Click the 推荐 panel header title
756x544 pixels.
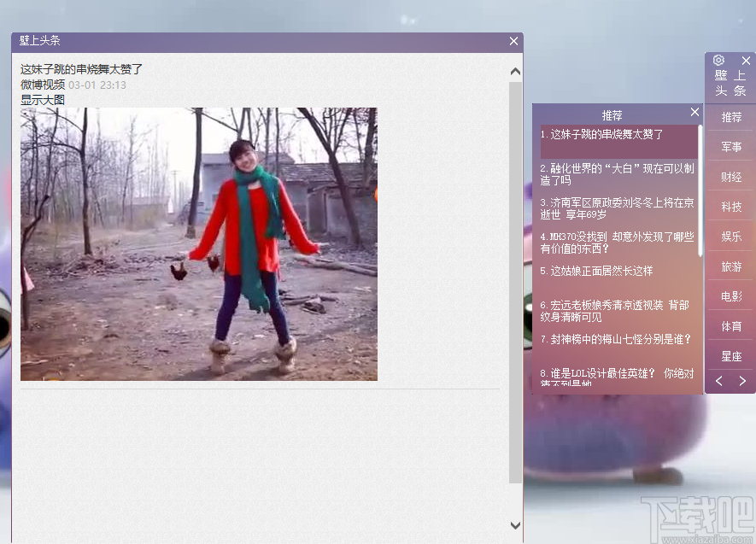(x=612, y=115)
